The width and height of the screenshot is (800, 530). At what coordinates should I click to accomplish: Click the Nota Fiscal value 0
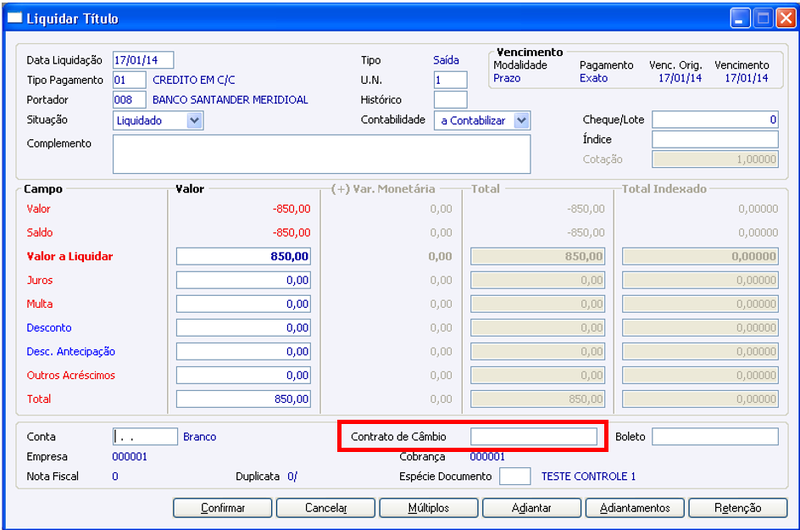tap(115, 476)
